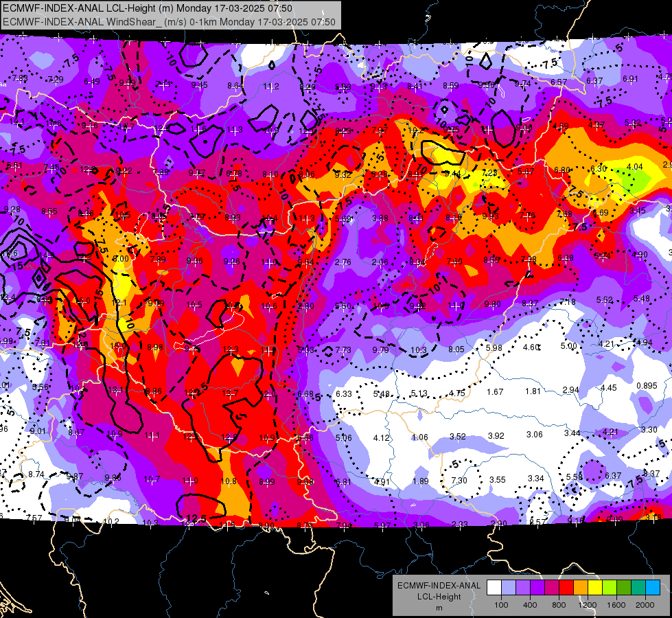Click the wind shear value 3.88

point(380,218)
